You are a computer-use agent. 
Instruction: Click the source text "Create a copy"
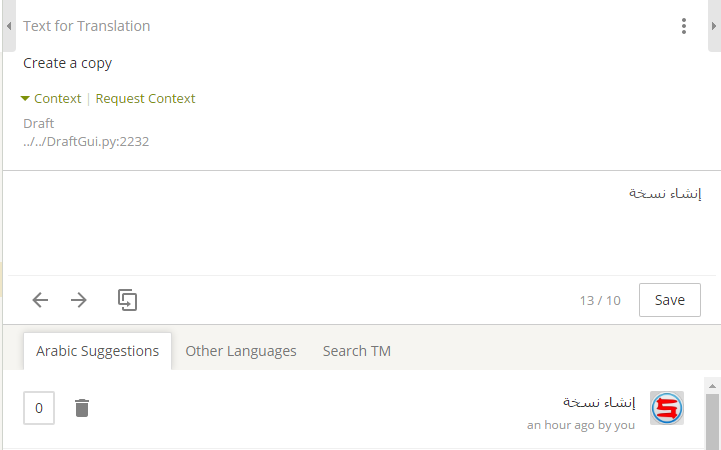coord(68,63)
